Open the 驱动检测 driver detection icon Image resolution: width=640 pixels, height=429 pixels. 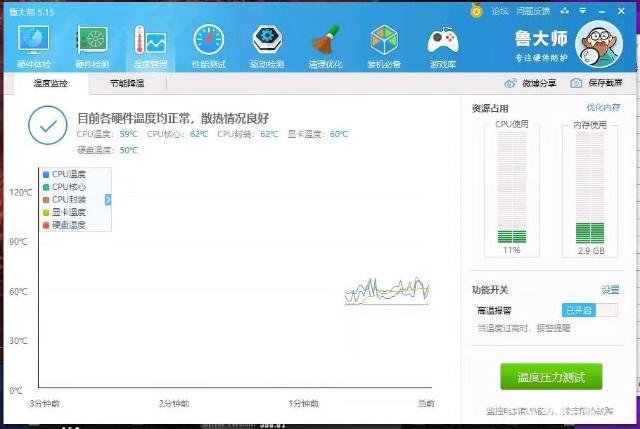click(266, 44)
